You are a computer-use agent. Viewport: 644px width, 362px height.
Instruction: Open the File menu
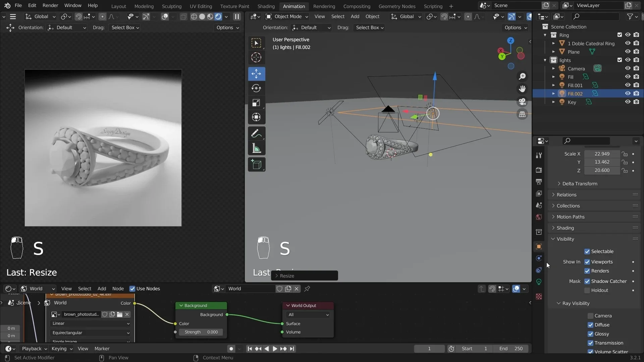[x=18, y=6]
